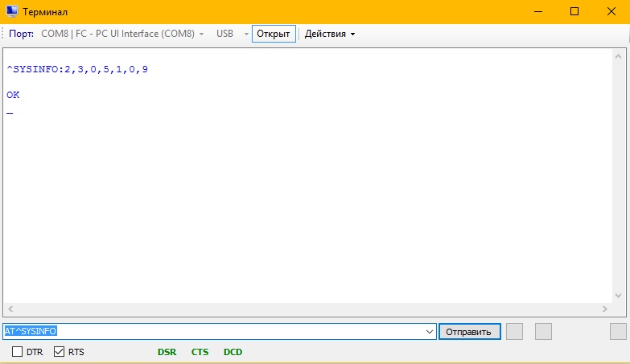
Task: Click horizontal scroll right arrow
Action: pyautogui.click(x=605, y=309)
